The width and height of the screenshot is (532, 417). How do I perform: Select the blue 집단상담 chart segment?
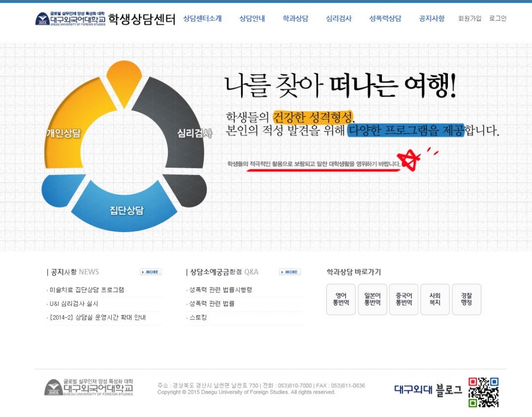[125, 210]
